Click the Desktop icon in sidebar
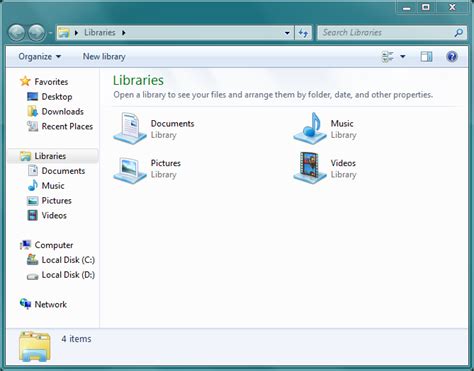The width and height of the screenshot is (474, 371). [x=32, y=97]
